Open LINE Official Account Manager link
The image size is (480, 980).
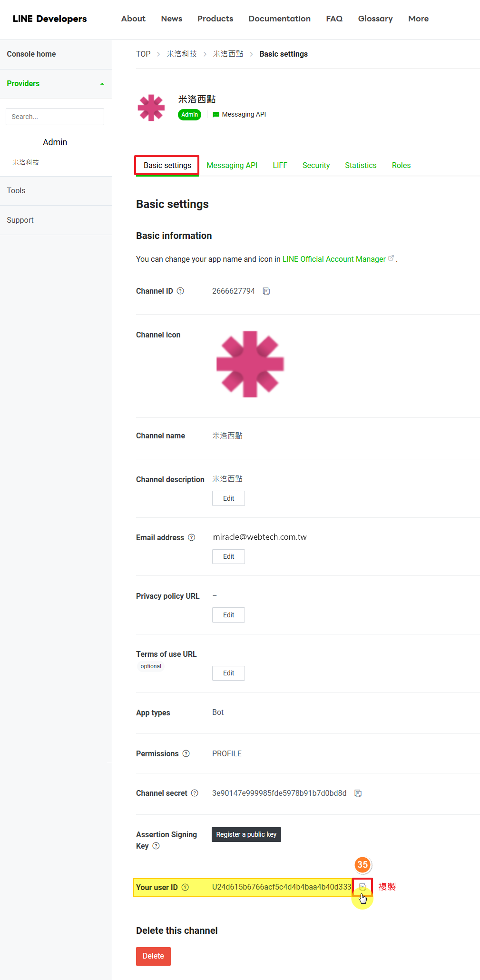(334, 259)
